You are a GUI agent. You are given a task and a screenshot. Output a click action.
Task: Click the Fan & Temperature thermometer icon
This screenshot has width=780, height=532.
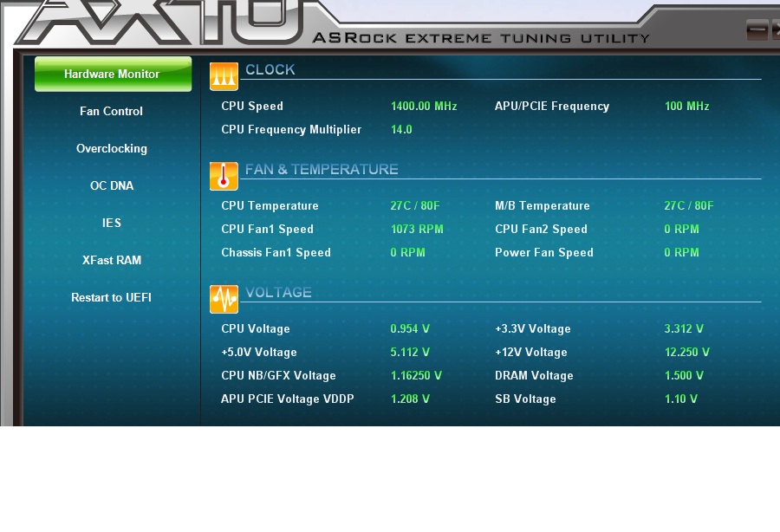pos(224,176)
